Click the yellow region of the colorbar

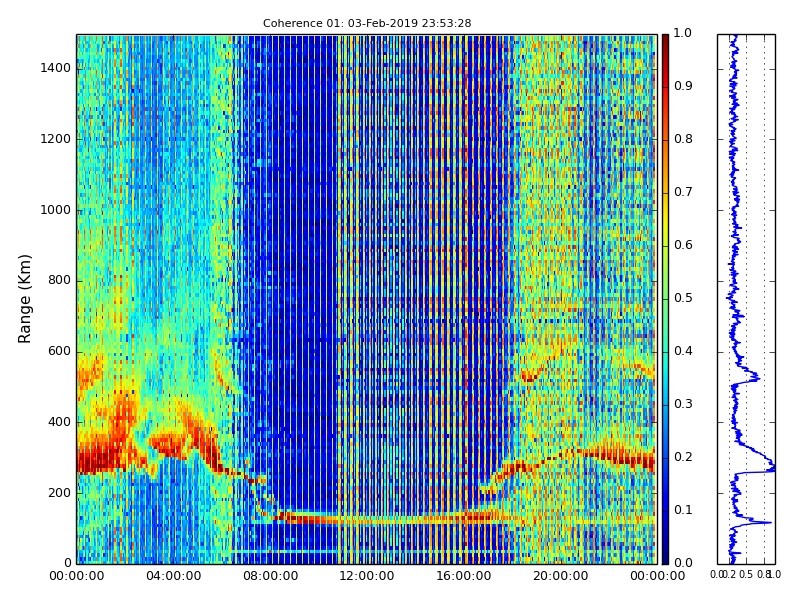[665, 218]
